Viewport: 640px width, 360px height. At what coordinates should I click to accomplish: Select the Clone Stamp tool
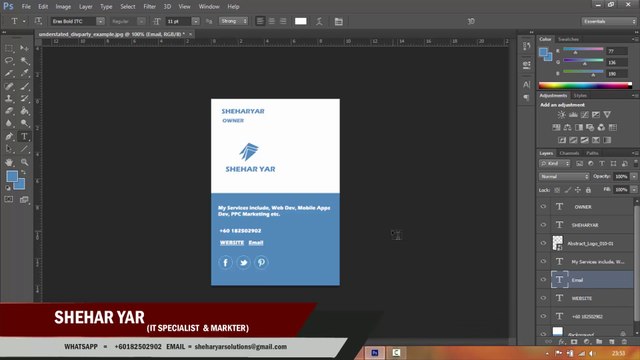[9, 98]
